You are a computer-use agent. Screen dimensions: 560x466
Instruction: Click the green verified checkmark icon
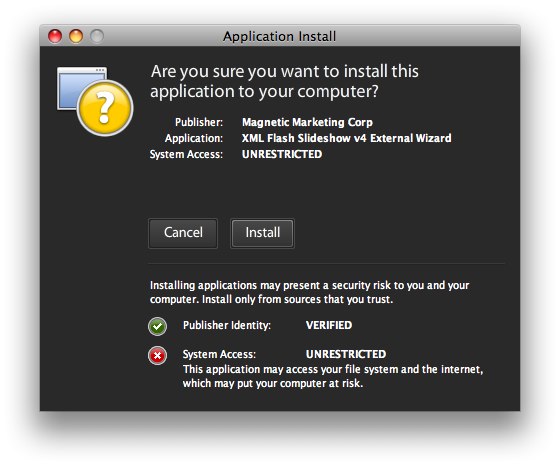tap(158, 326)
